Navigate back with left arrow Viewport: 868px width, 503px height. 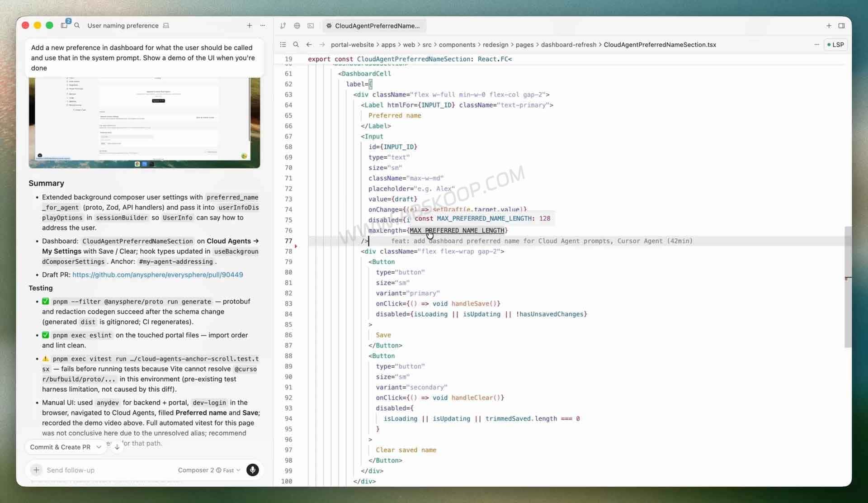309,44
